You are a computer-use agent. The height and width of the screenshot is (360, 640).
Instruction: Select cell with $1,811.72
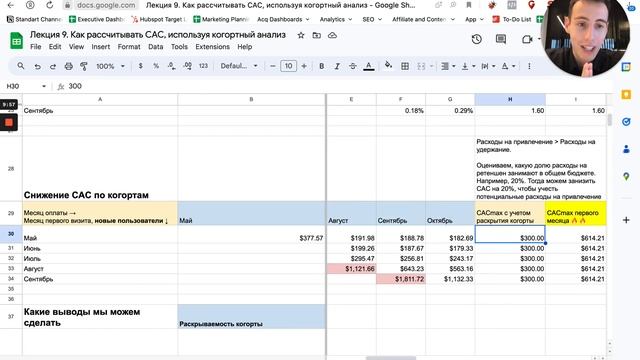401,279
